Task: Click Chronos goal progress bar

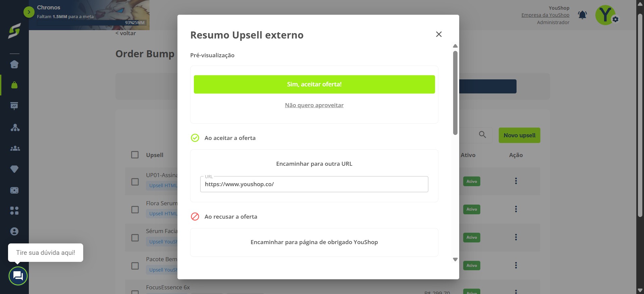Action: coord(91,23)
